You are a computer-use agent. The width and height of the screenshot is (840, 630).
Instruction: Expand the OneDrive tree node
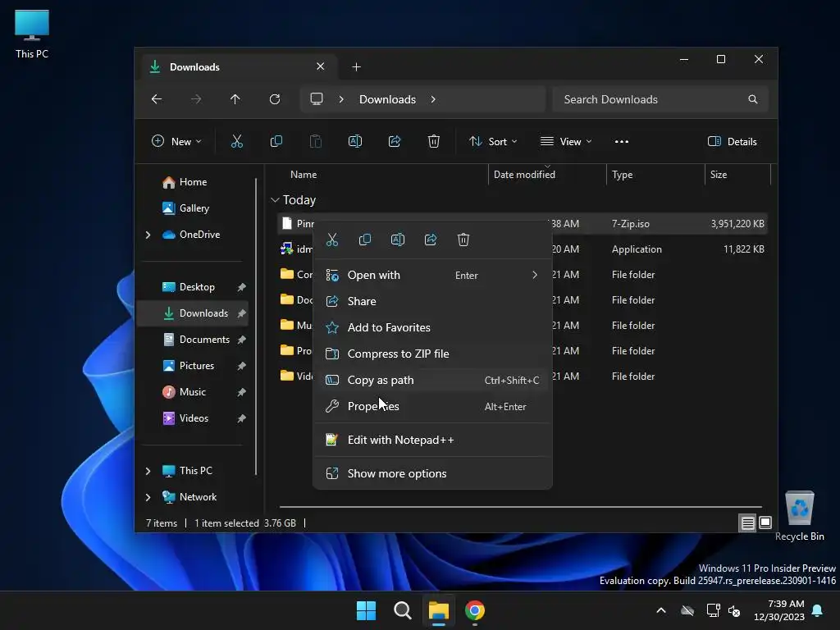pyautogui.click(x=148, y=235)
